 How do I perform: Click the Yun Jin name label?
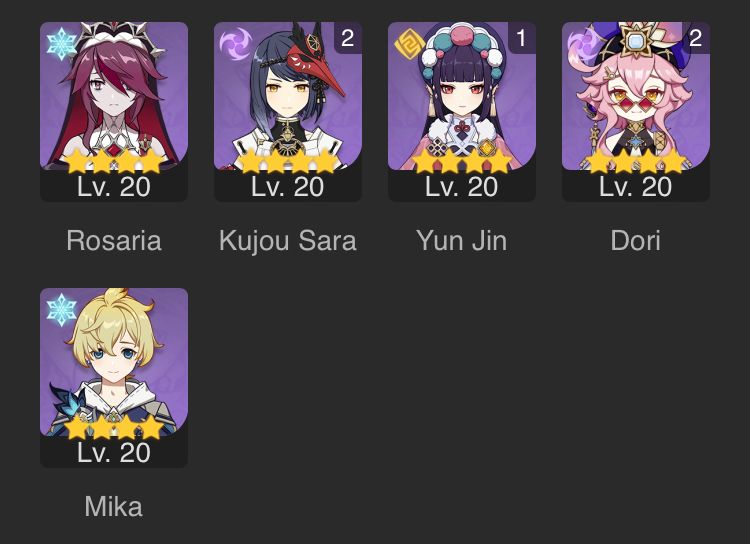click(x=462, y=240)
